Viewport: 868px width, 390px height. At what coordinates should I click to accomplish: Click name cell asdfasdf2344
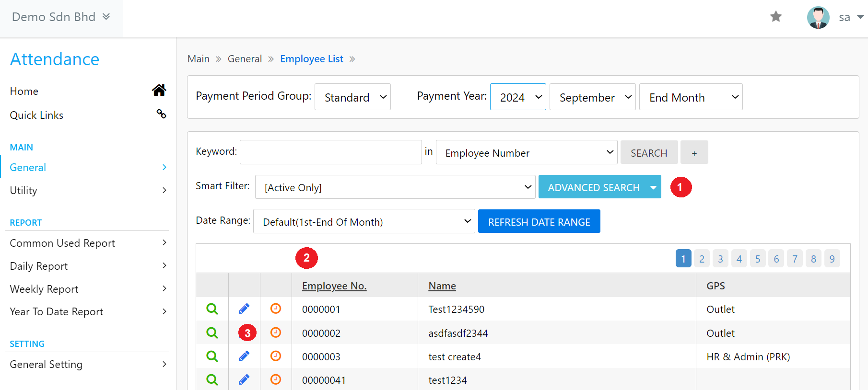458,333
